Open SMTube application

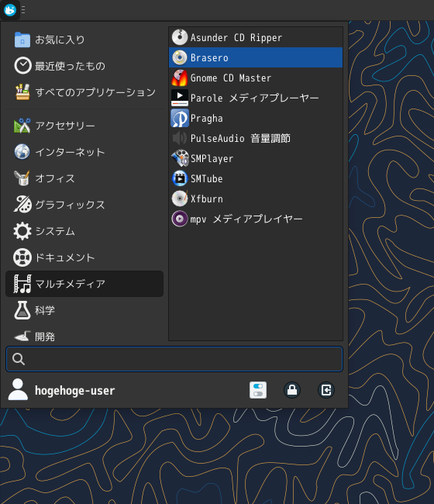256,178
